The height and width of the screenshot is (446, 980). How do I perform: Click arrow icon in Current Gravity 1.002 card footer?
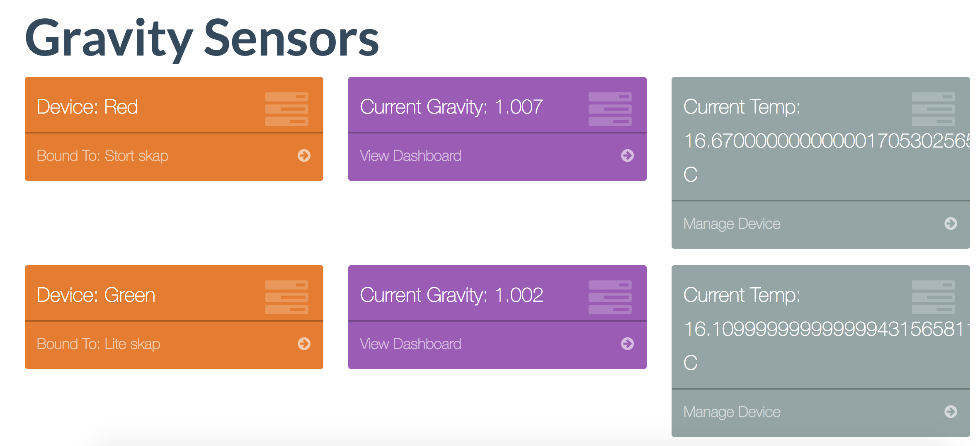(x=627, y=344)
